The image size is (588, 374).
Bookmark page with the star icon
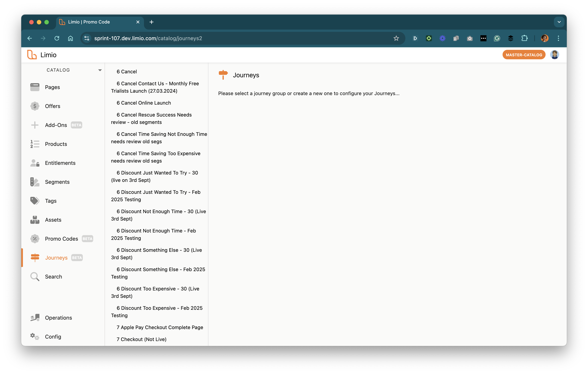[x=396, y=38]
